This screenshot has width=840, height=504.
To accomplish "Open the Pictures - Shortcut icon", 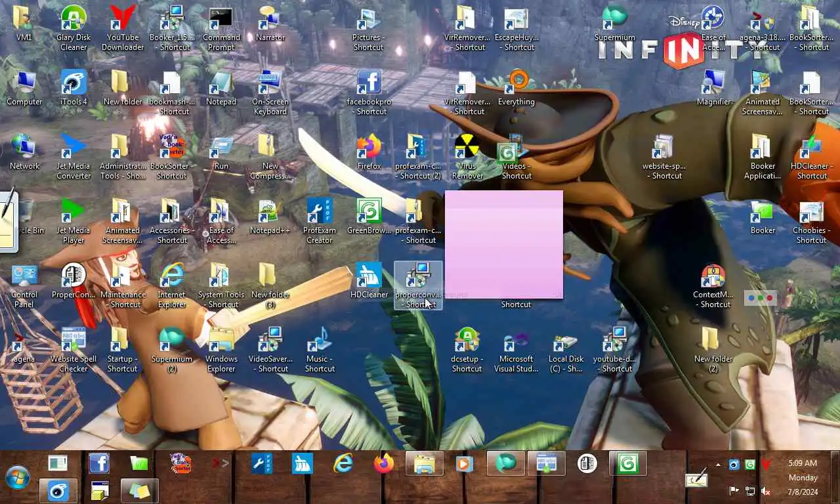I will tap(369, 28).
